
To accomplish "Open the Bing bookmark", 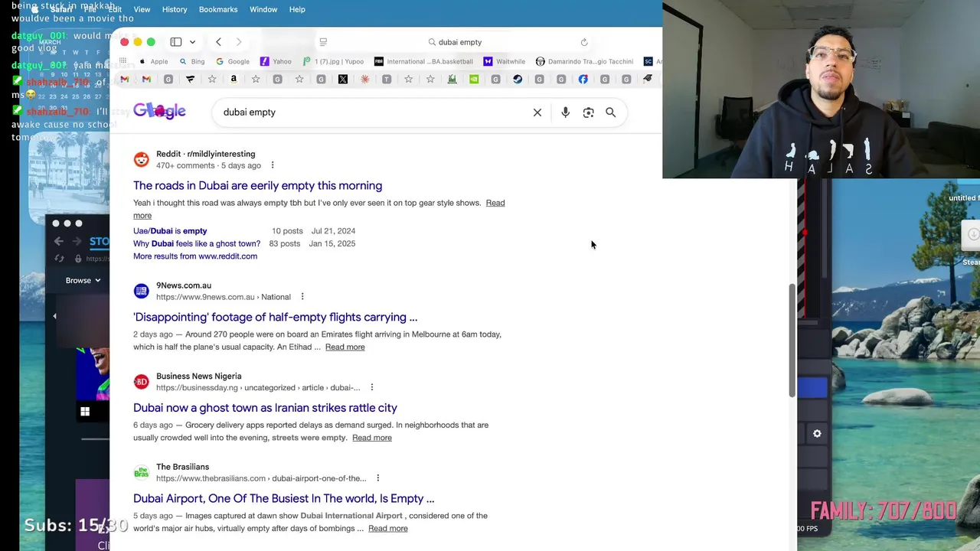I will (x=192, y=61).
